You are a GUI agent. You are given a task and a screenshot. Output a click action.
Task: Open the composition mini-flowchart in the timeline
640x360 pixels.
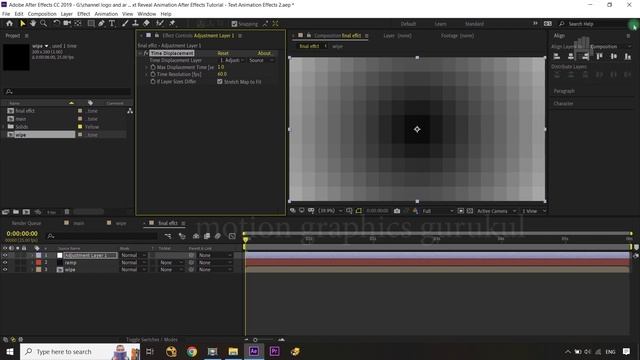tap(168, 236)
